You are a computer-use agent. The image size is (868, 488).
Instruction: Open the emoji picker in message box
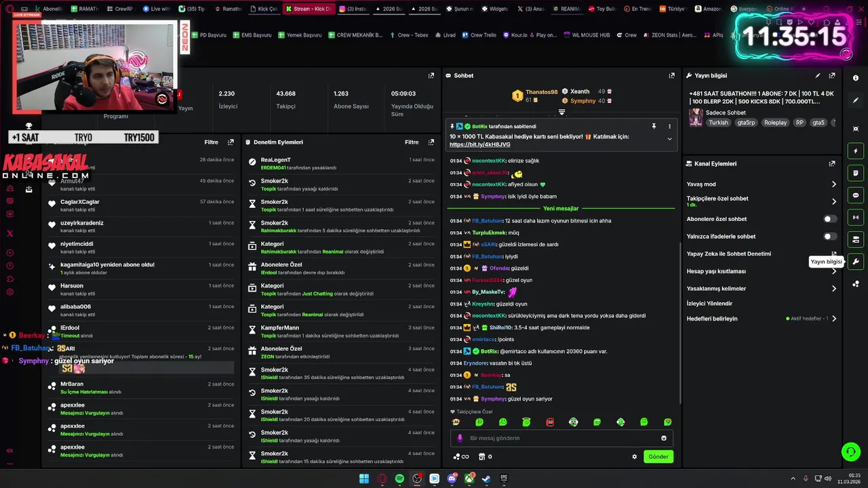(x=664, y=438)
